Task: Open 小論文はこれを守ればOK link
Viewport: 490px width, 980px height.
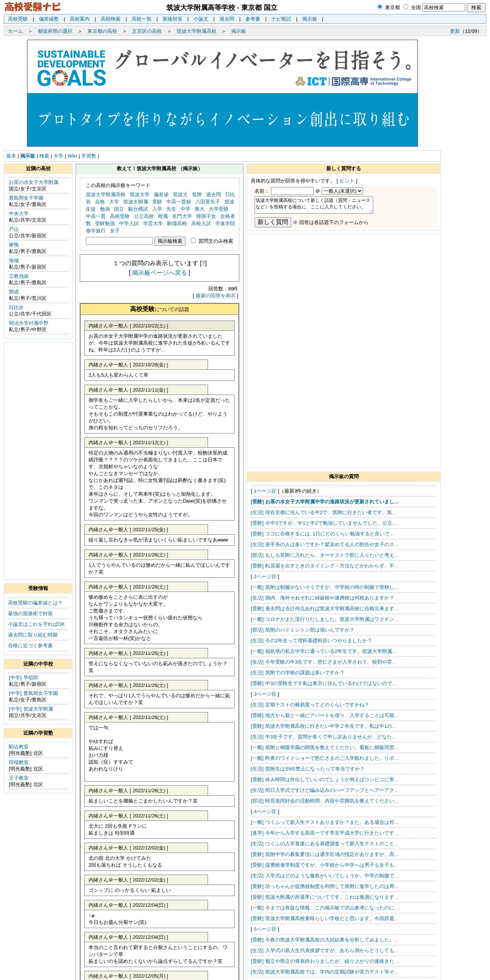Action: [x=36, y=624]
